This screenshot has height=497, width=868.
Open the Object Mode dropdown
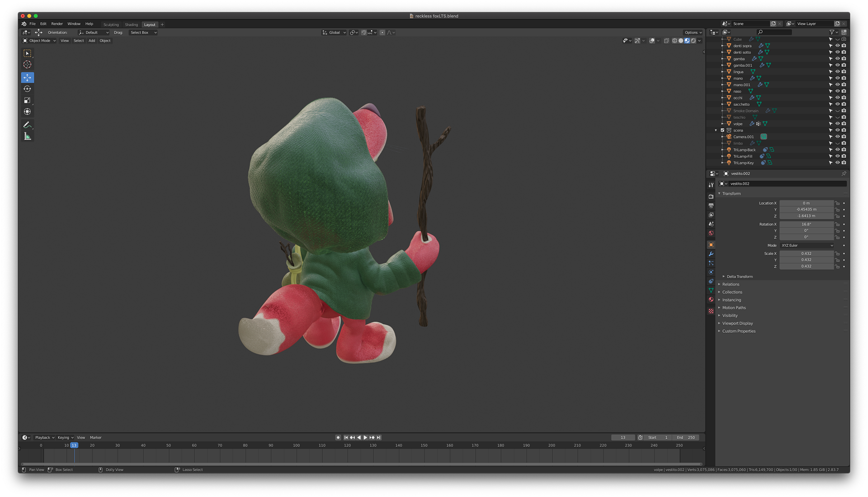[40, 41]
